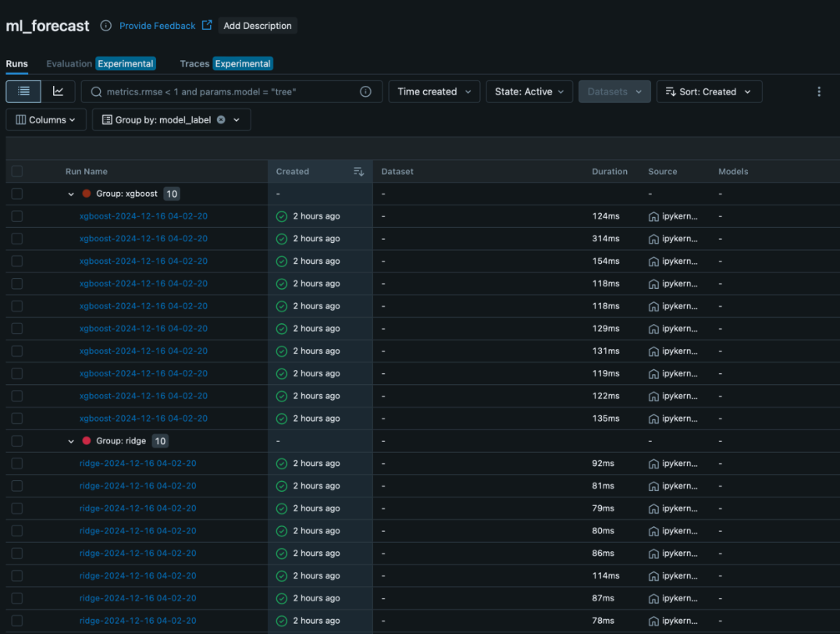Click the info icon inside the search bar

365,91
